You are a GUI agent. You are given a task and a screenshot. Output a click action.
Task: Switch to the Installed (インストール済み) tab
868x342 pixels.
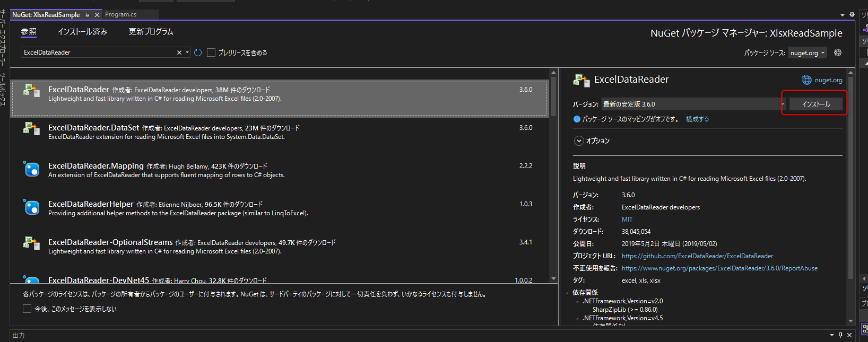tap(82, 32)
